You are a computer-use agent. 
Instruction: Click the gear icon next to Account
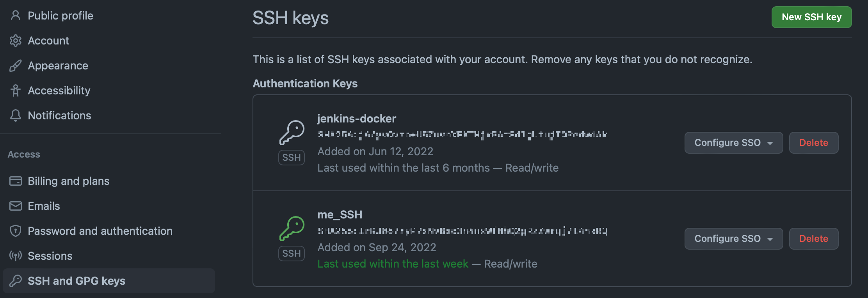16,41
